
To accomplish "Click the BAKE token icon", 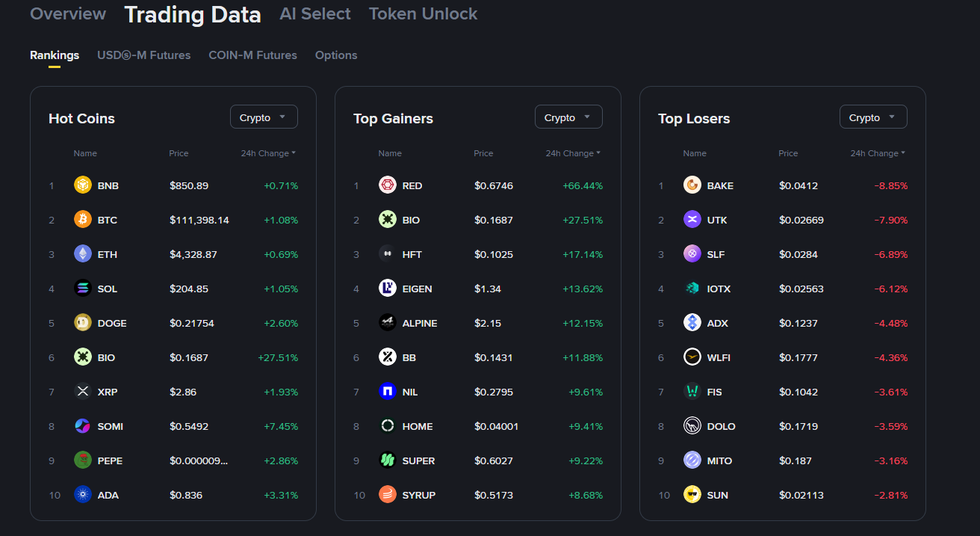I will (x=692, y=185).
